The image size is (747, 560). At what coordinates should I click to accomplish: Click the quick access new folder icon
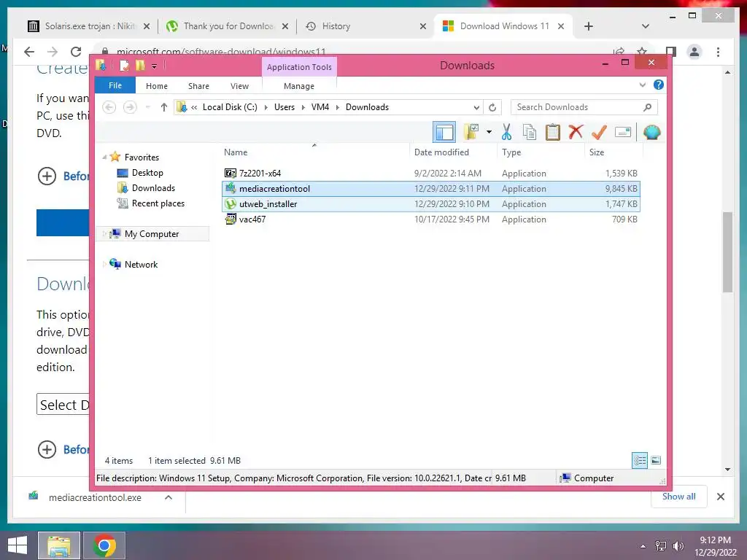click(x=140, y=65)
